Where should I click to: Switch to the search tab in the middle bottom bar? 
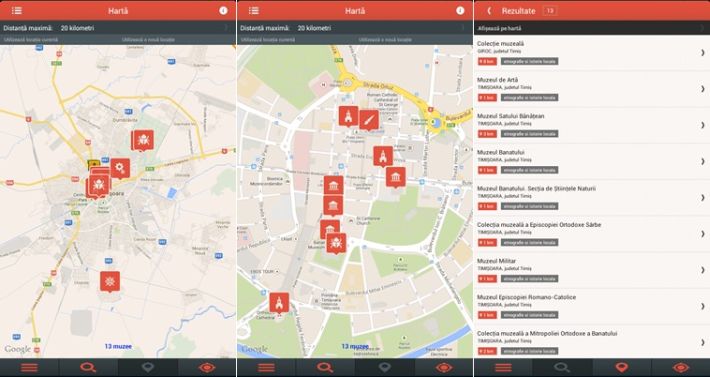(325, 367)
